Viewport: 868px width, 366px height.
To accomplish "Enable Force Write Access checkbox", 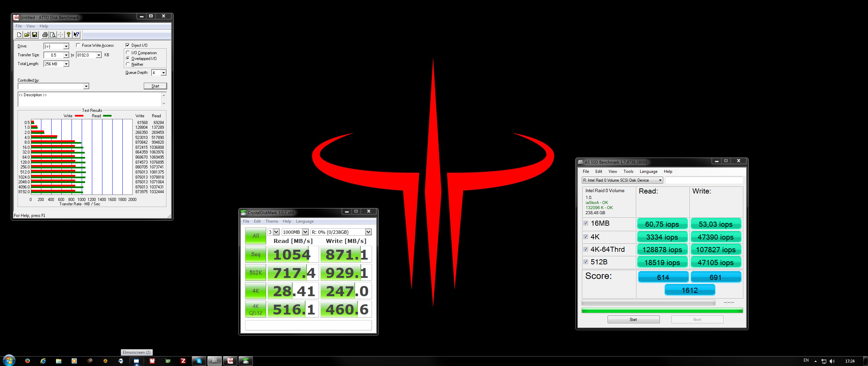I will (78, 45).
